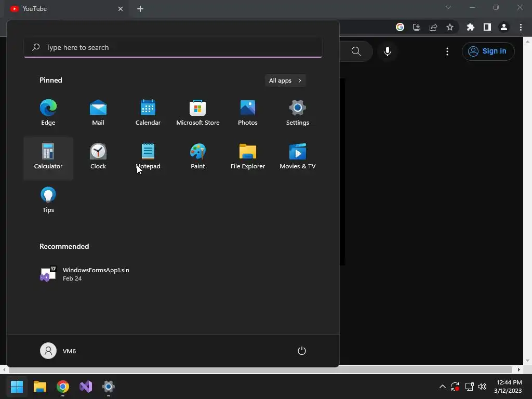Close the YouTube tab
This screenshot has width=532, height=399.
point(121,9)
